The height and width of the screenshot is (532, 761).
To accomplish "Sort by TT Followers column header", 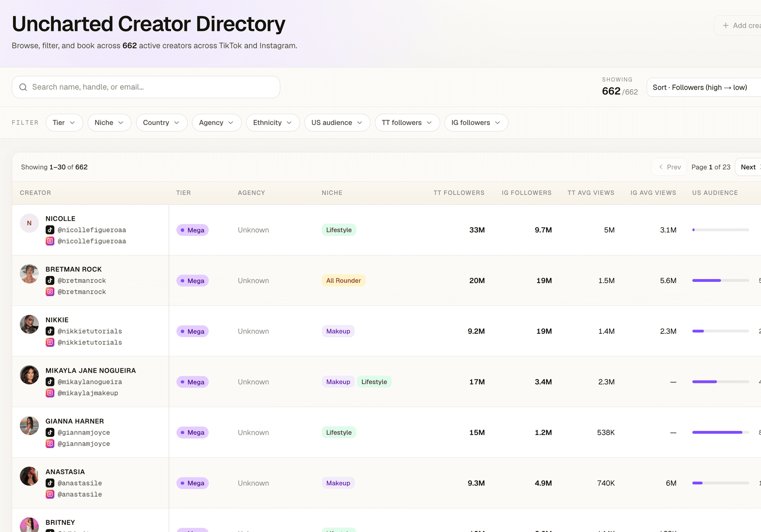I will coord(459,193).
